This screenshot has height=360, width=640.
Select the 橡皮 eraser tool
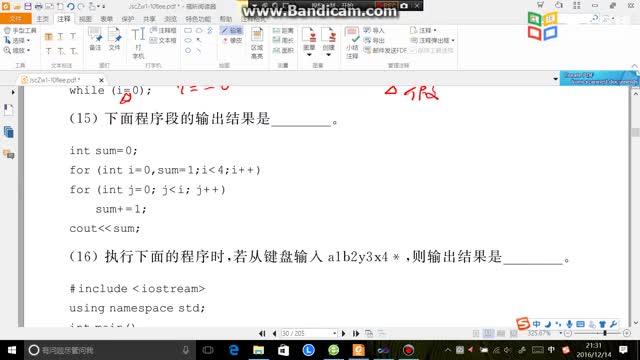tap(232, 40)
